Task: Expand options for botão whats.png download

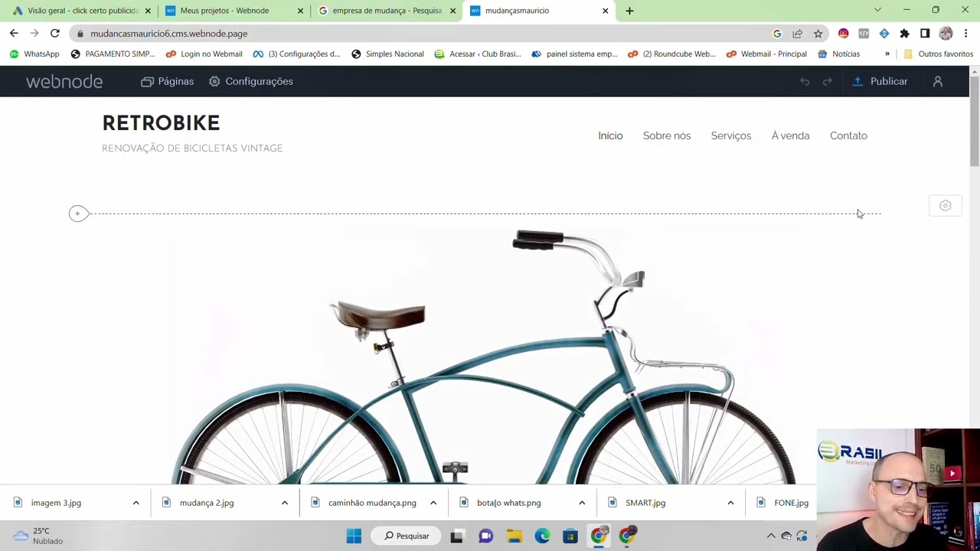Action: pyautogui.click(x=581, y=503)
